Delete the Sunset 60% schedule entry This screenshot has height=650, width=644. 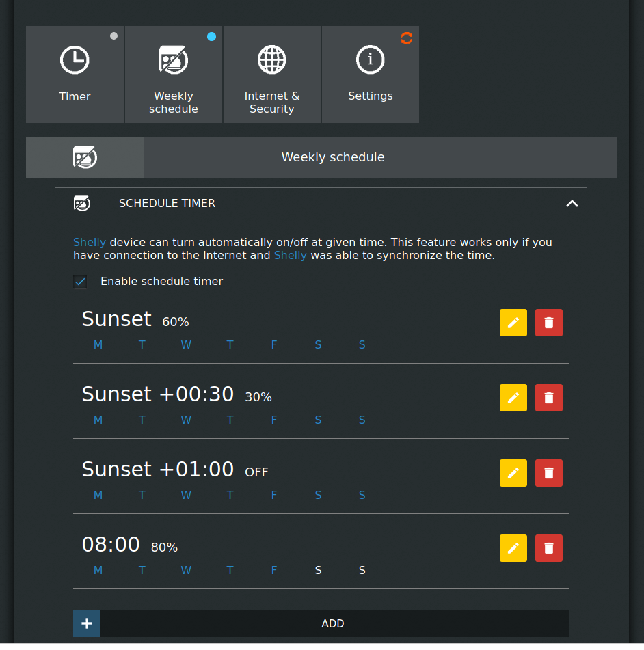549,323
